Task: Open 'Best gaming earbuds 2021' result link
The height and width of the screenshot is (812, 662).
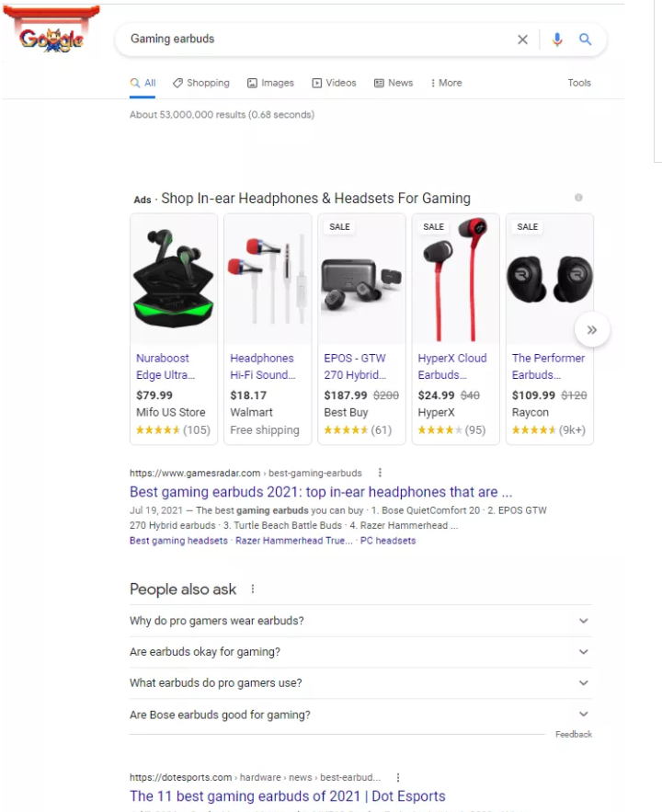Action: coord(321,491)
